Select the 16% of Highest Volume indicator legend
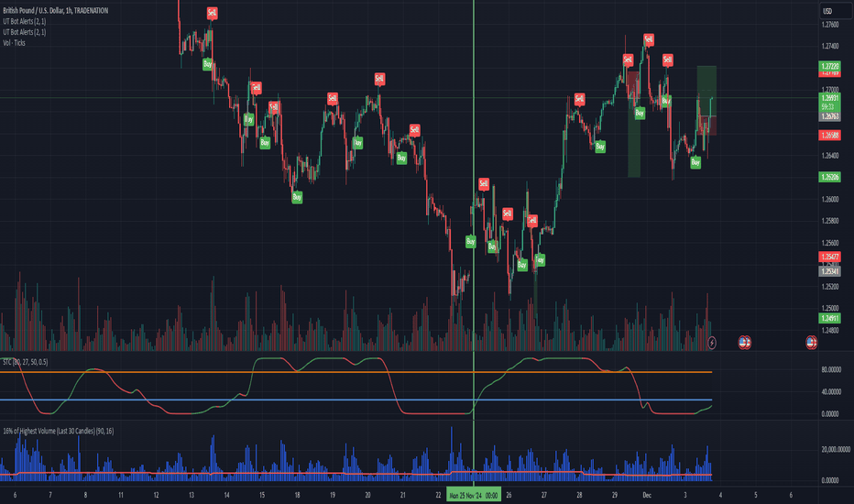Image resolution: width=854 pixels, height=504 pixels. 59,431
